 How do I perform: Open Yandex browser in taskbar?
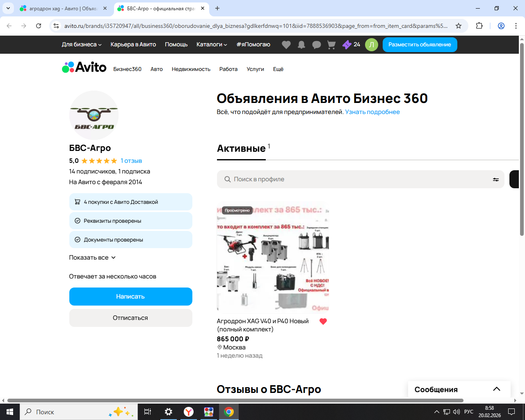[189, 412]
